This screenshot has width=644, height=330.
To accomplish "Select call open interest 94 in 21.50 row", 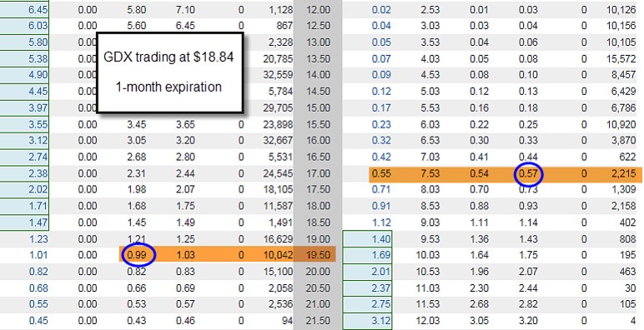I will pyautogui.click(x=288, y=321).
